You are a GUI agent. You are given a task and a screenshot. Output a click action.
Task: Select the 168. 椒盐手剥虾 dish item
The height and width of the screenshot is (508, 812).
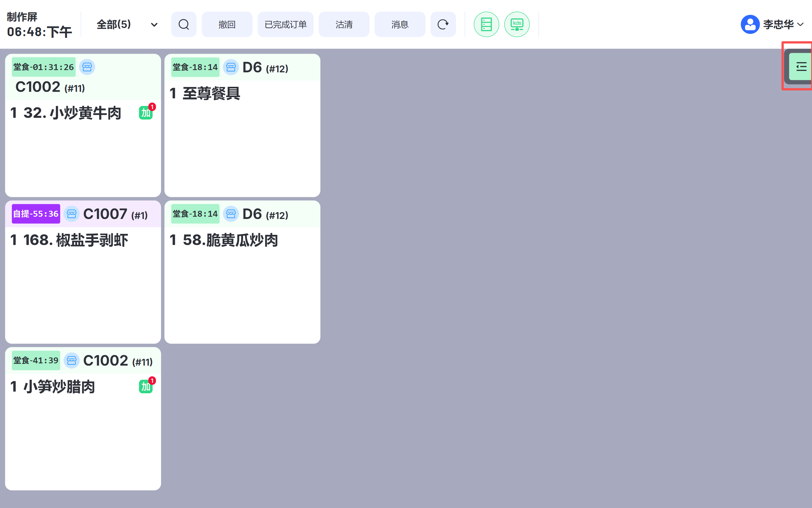pyautogui.click(x=76, y=240)
